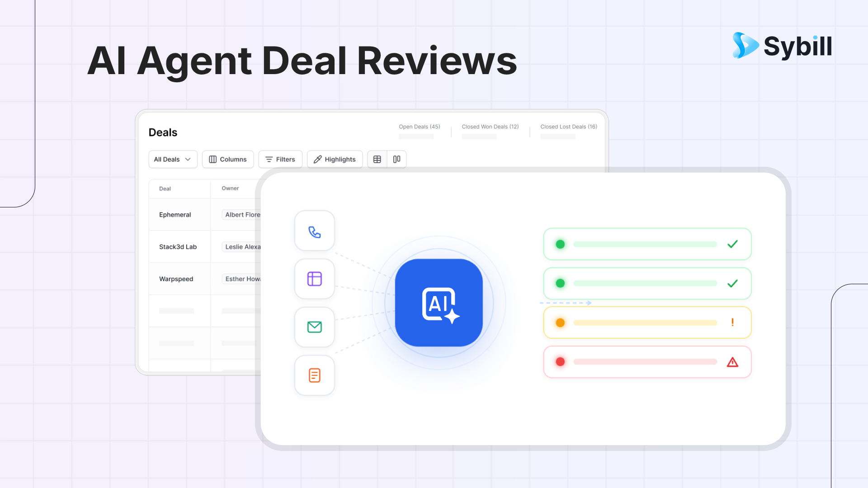Click the red alert result card

647,362
